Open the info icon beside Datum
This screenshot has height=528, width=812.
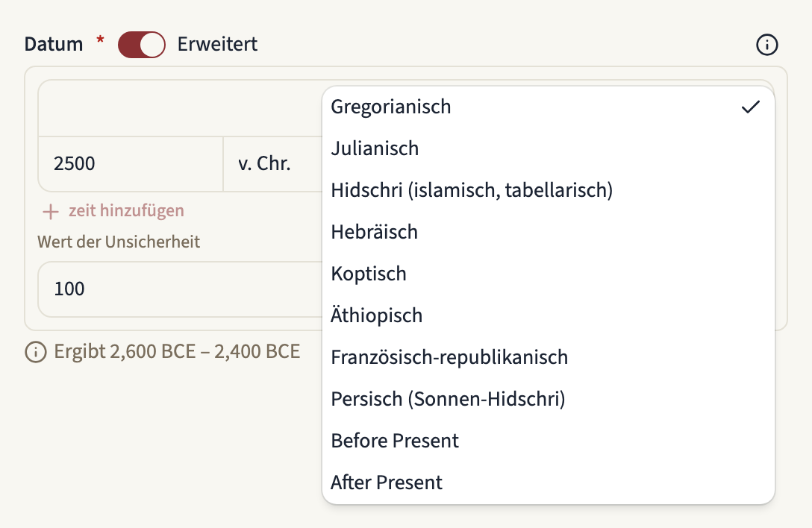click(x=766, y=45)
